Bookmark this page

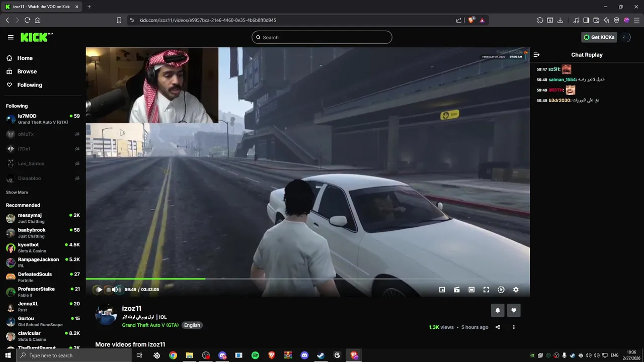[x=119, y=20]
